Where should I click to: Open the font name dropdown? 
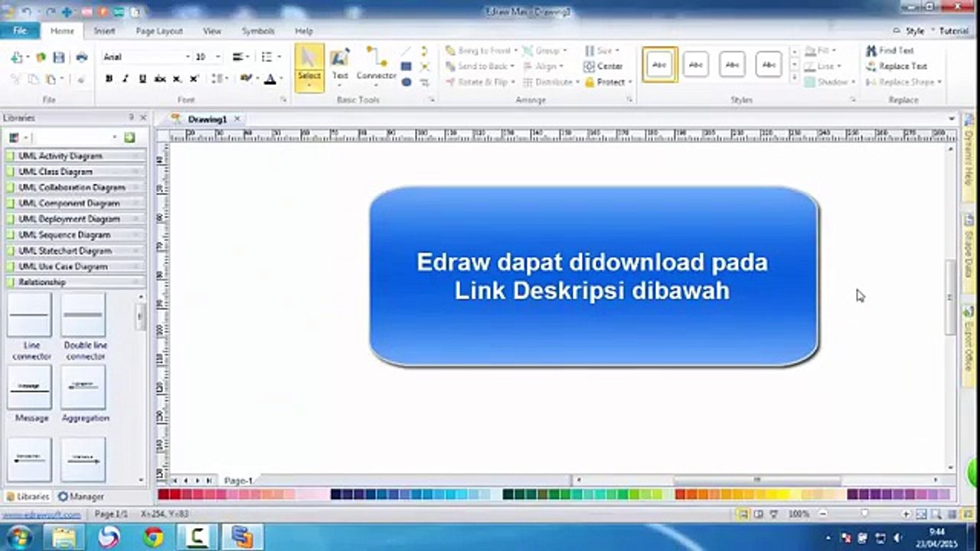coord(188,57)
